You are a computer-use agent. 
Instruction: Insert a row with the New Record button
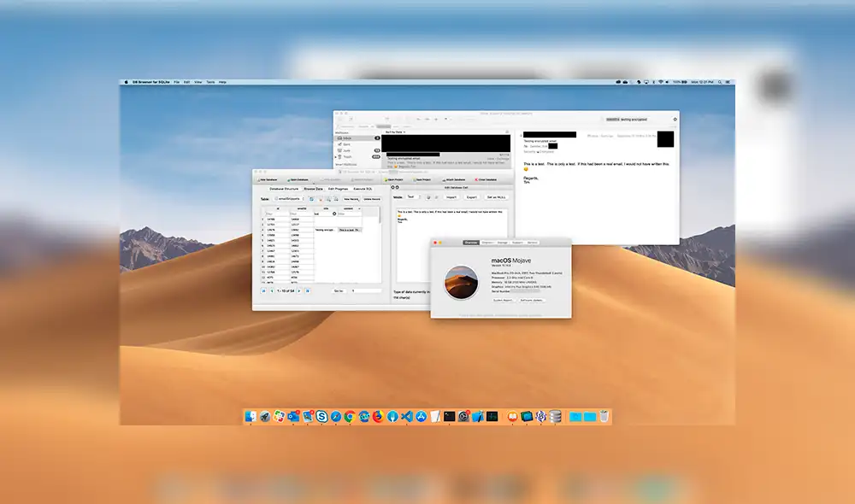pos(351,197)
